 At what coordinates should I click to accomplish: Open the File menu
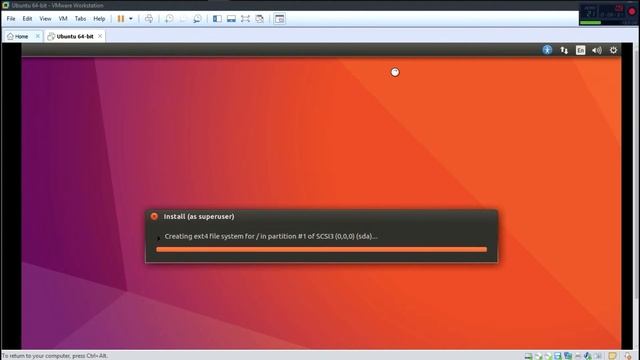click(11, 19)
